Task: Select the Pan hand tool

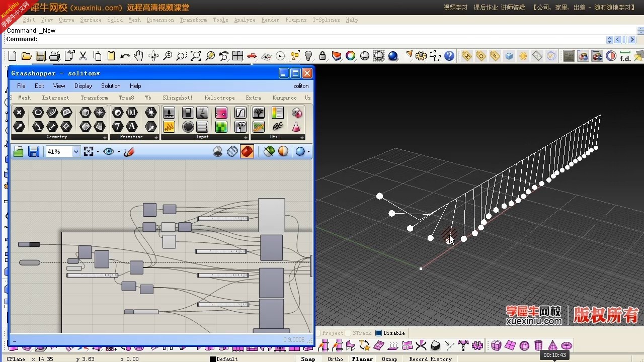Action: [139, 56]
